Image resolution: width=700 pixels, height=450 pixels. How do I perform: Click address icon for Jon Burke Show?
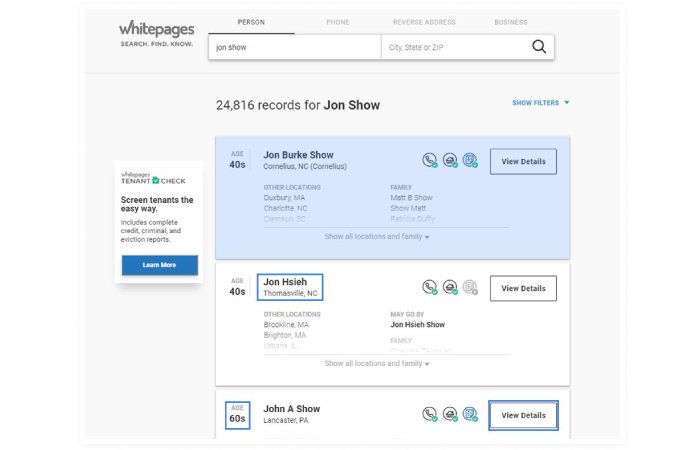450,160
